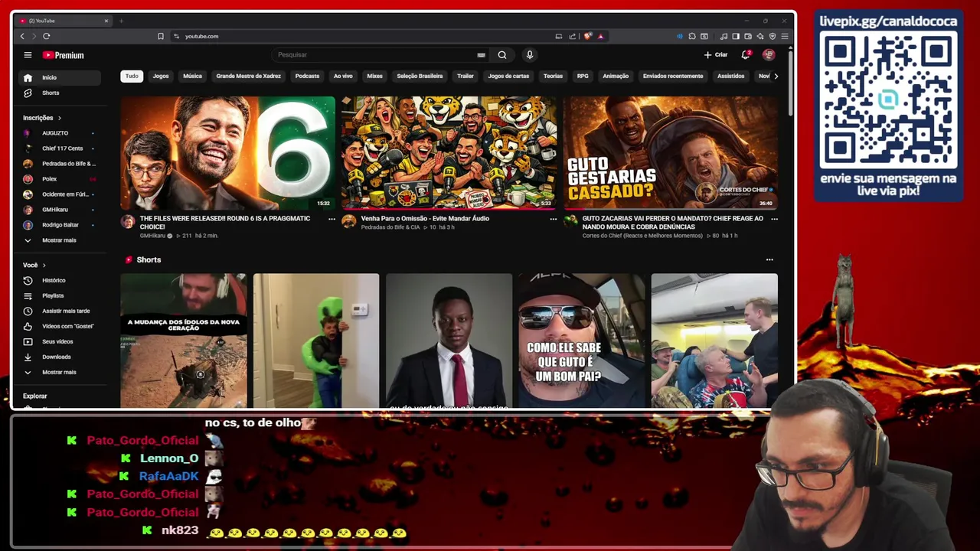Click the youtube.com address bar
The width and height of the screenshot is (980, 551).
360,36
